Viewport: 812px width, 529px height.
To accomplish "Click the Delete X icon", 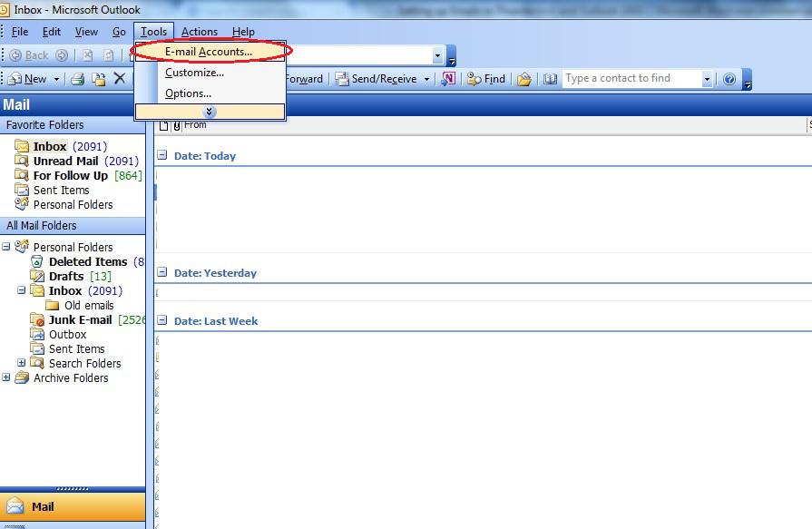I will coord(120,79).
